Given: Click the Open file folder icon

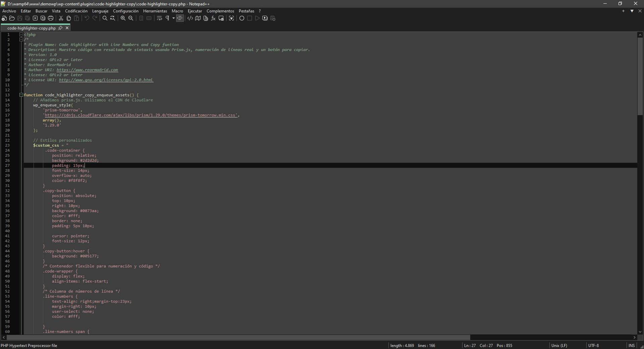Looking at the screenshot, I should click(12, 18).
